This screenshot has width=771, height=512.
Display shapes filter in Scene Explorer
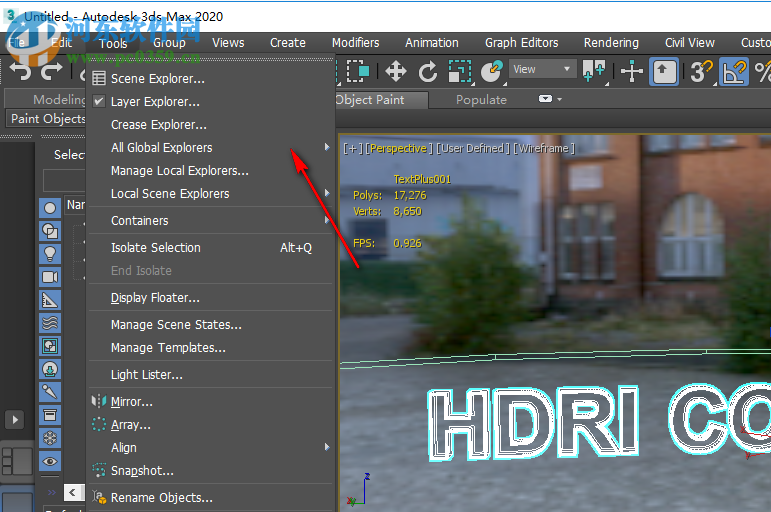(x=50, y=231)
